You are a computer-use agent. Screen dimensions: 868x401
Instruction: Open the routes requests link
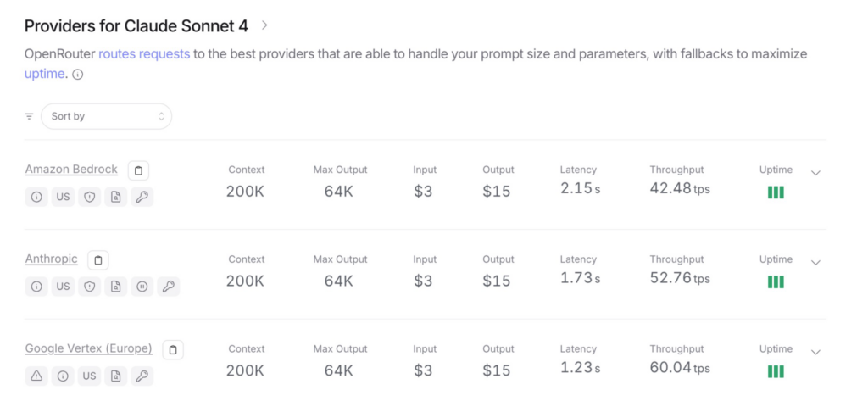pos(144,53)
